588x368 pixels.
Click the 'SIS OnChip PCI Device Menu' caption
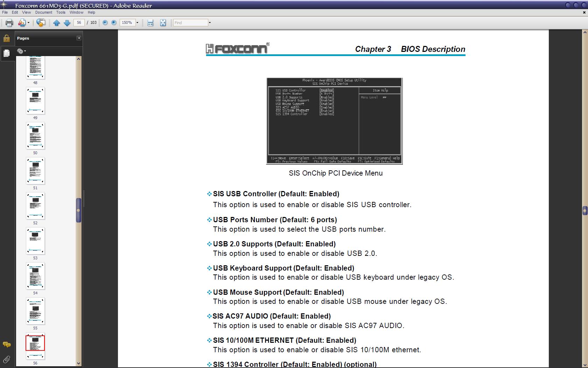336,173
